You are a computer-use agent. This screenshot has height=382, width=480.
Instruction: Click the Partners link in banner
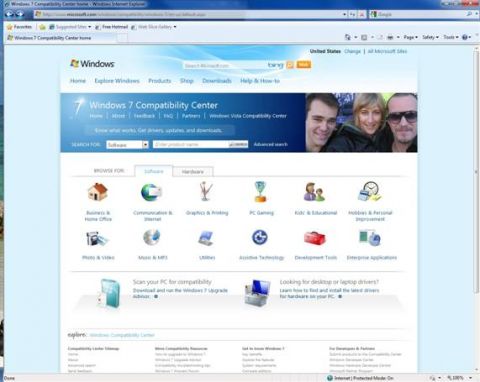[191, 116]
